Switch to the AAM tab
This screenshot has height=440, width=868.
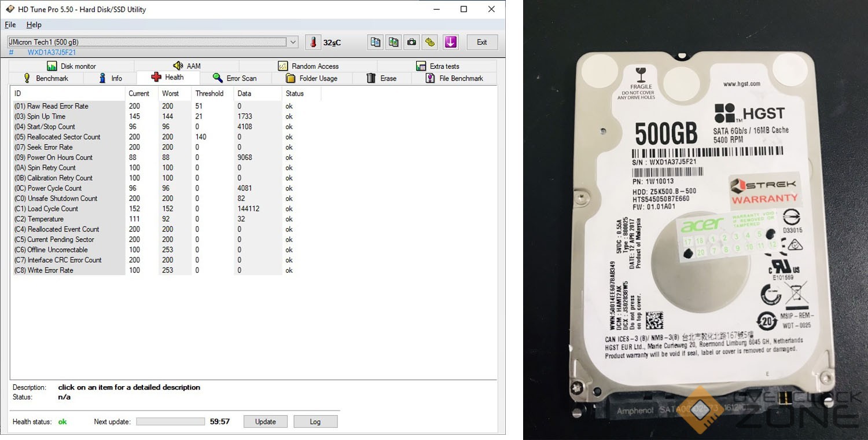click(x=186, y=66)
